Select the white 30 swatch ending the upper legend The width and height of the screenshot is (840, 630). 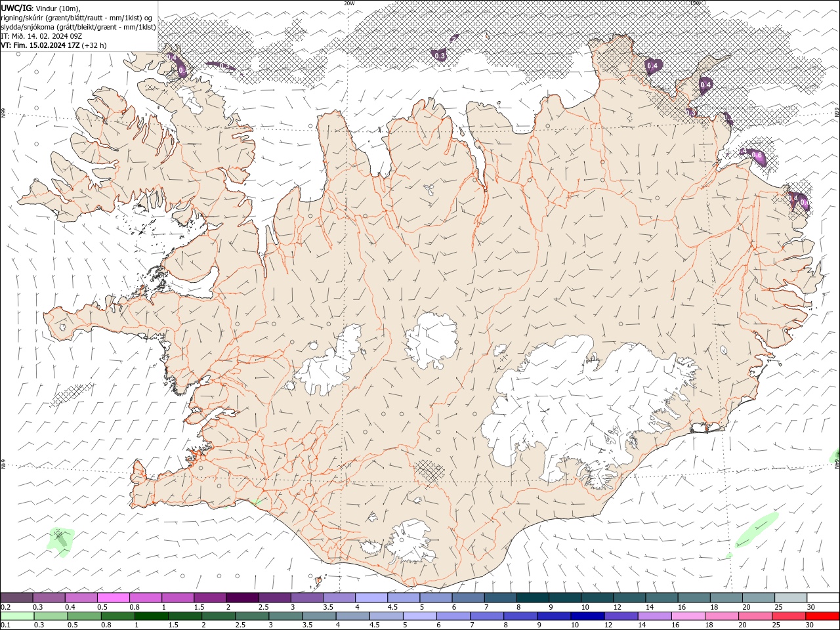[x=823, y=598]
